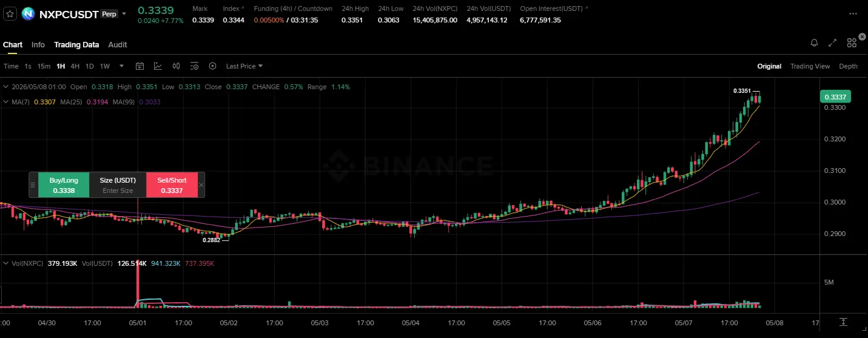This screenshot has height=338, width=868.
Task: Open the Open Interest(USDT) detail link
Action: [585, 8]
